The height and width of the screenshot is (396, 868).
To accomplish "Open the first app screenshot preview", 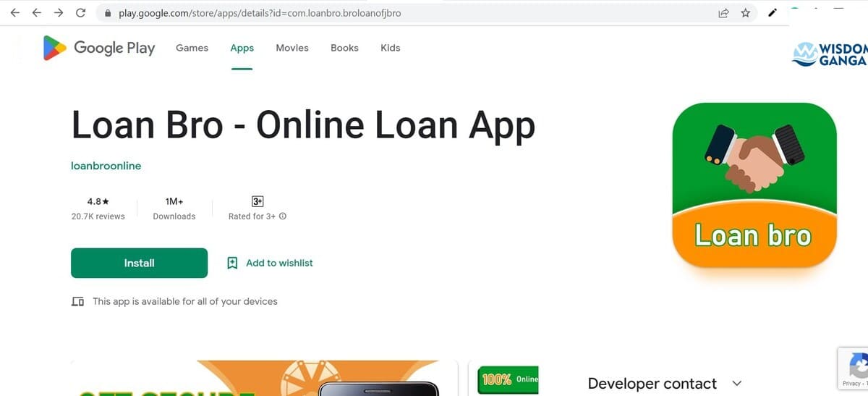I will pyautogui.click(x=264, y=377).
